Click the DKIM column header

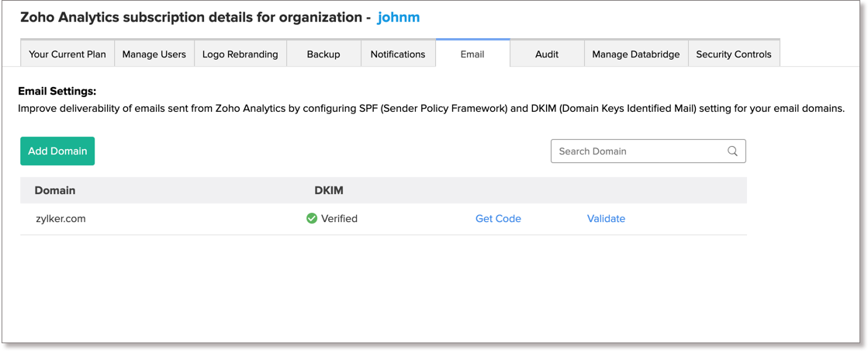(x=329, y=190)
